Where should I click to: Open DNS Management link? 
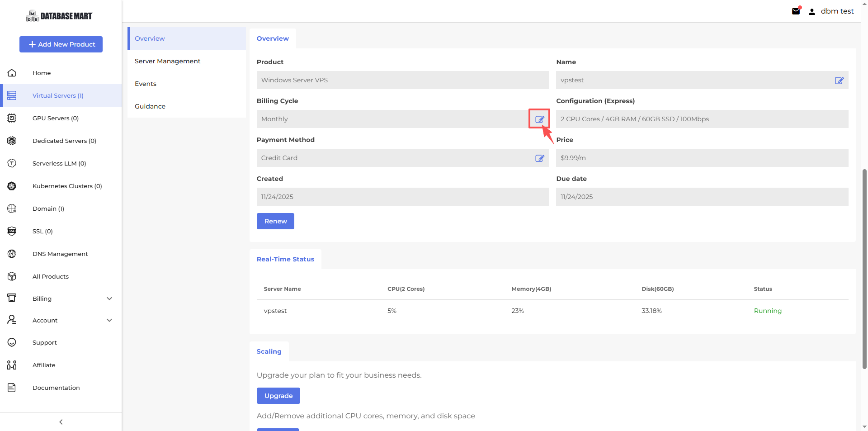coord(60,254)
